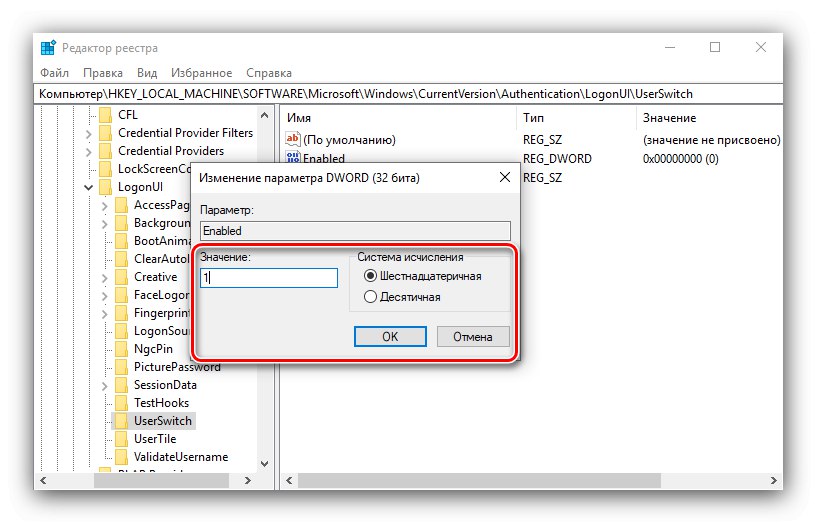Click the REG_DWORD type cell
The image size is (816, 523).
click(557, 159)
